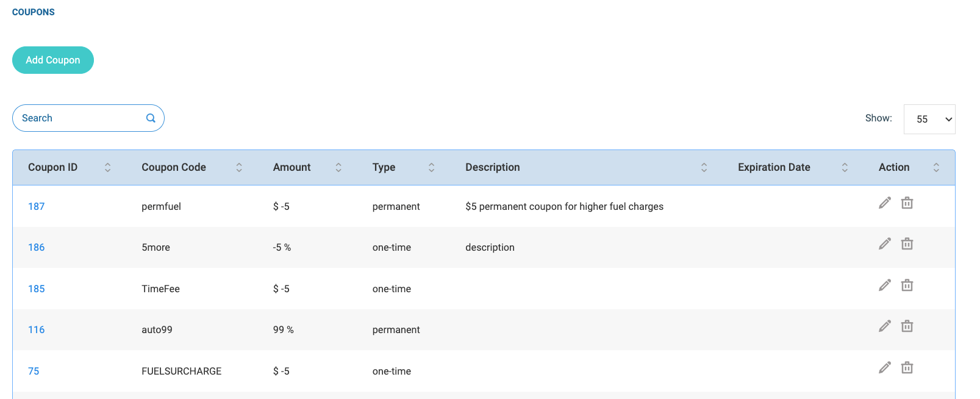The width and height of the screenshot is (980, 399).
Task: Delete the TimeFee coupon with trash icon
Action: [x=907, y=285]
